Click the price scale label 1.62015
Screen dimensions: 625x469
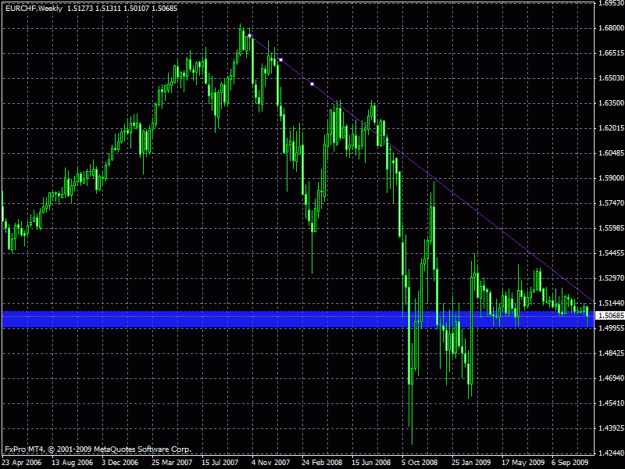[611, 128]
